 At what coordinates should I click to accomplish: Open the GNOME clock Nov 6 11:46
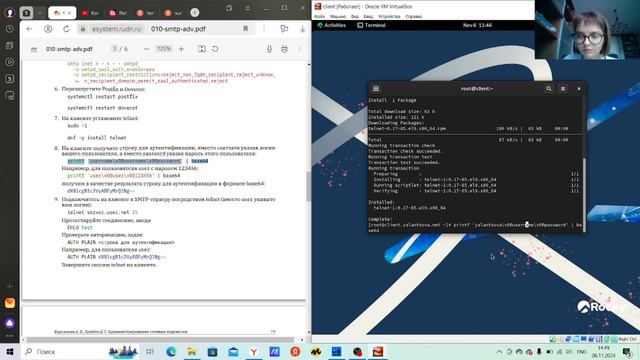pos(477,25)
